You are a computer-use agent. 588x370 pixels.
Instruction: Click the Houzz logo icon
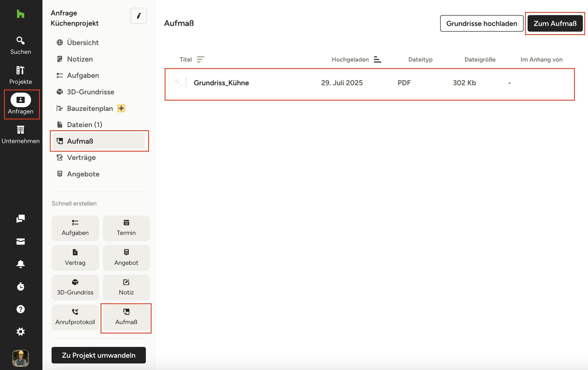(x=21, y=14)
